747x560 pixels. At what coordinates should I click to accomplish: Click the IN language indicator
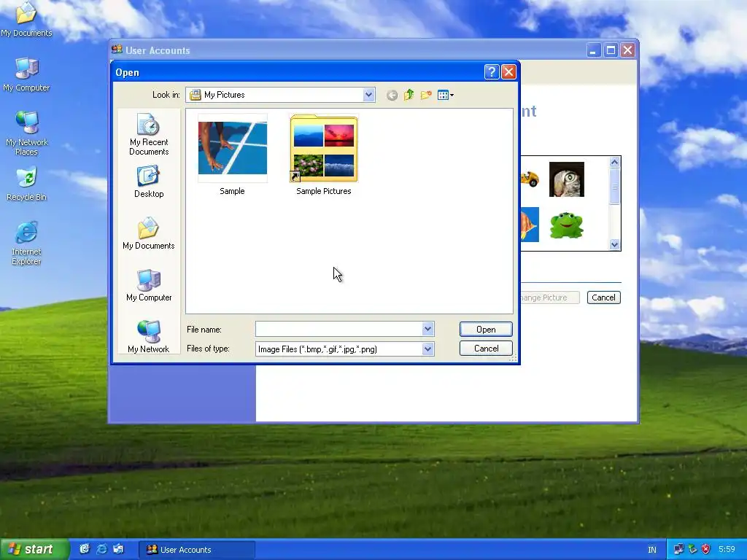pos(652,550)
